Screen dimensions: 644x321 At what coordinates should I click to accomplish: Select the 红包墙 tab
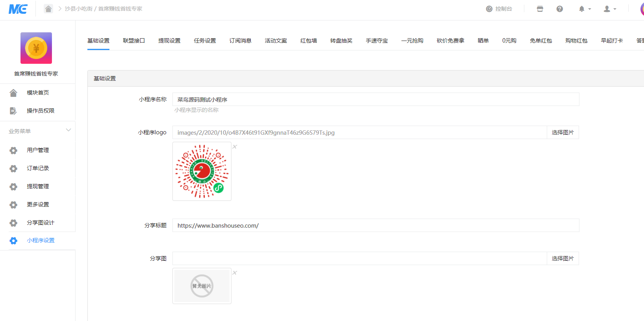[x=309, y=41]
